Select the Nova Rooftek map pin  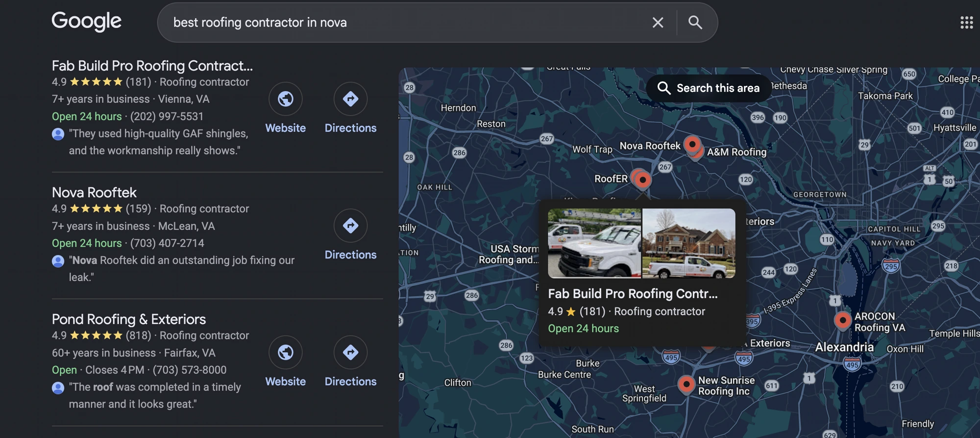coord(692,145)
